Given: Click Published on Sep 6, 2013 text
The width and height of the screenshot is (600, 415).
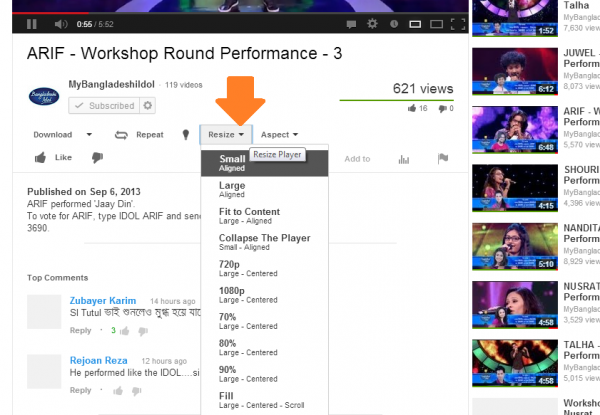Looking at the screenshot, I should 84,192.
